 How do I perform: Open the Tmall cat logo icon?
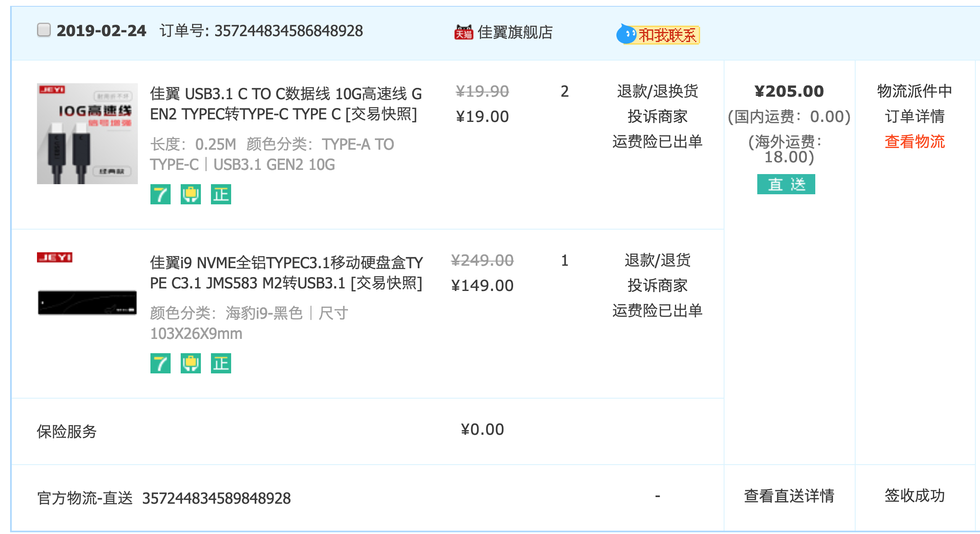(464, 32)
